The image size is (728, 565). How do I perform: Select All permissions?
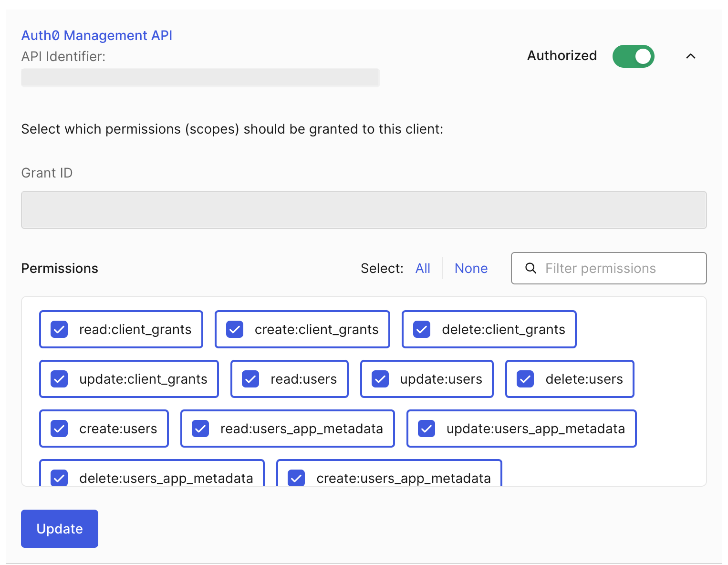423,268
